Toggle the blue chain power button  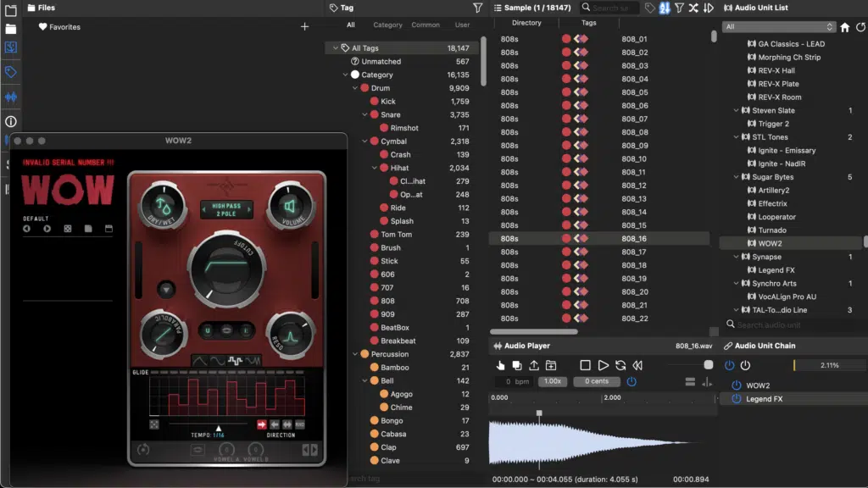(730, 365)
